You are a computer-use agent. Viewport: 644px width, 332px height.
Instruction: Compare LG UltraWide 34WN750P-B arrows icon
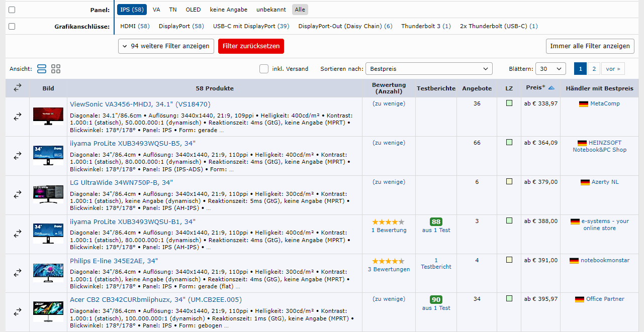coord(18,194)
